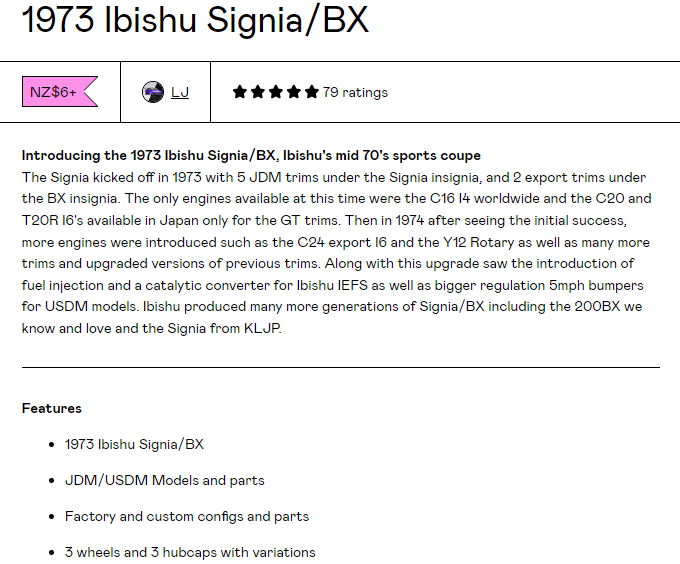Image resolution: width=680 pixels, height=564 pixels.
Task: Open the LJ creator profile link
Action: tap(180, 92)
